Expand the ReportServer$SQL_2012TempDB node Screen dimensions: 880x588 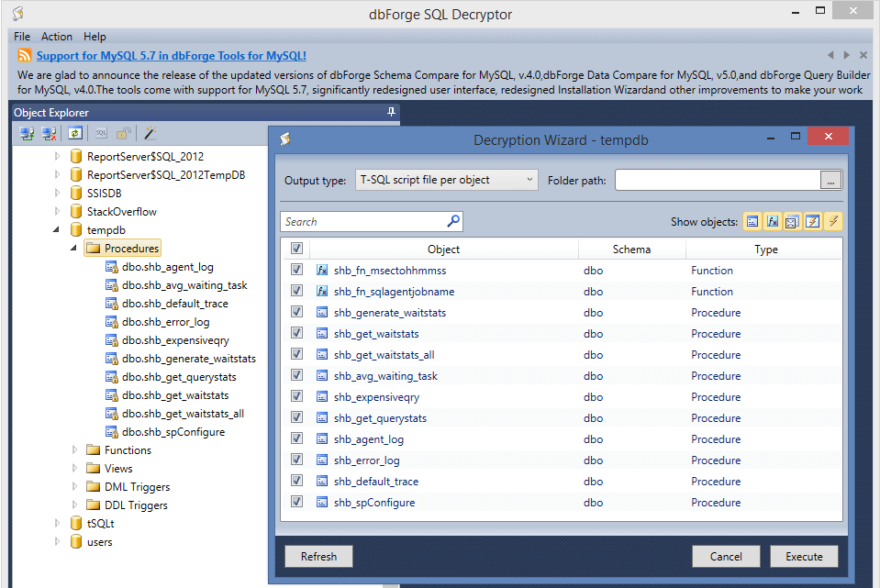[x=57, y=175]
